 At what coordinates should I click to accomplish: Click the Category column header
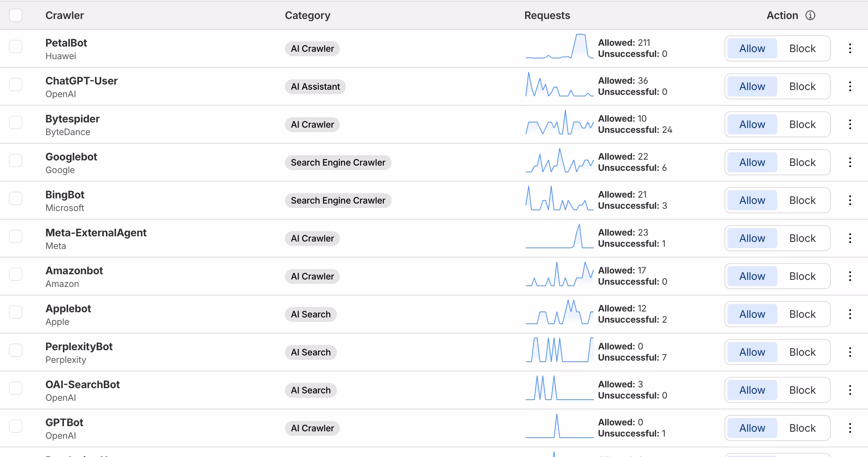308,15
